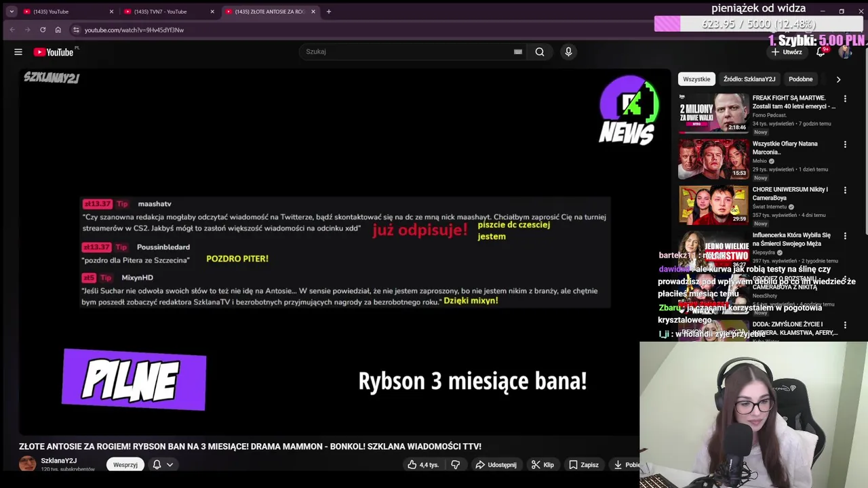Show more filter chips with right chevron
The width and height of the screenshot is (868, 488).
click(x=839, y=79)
